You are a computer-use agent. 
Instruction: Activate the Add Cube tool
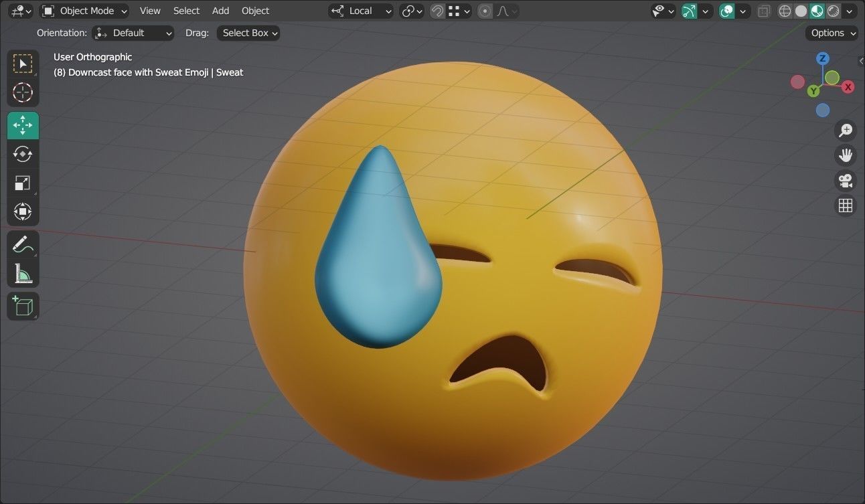pos(23,306)
